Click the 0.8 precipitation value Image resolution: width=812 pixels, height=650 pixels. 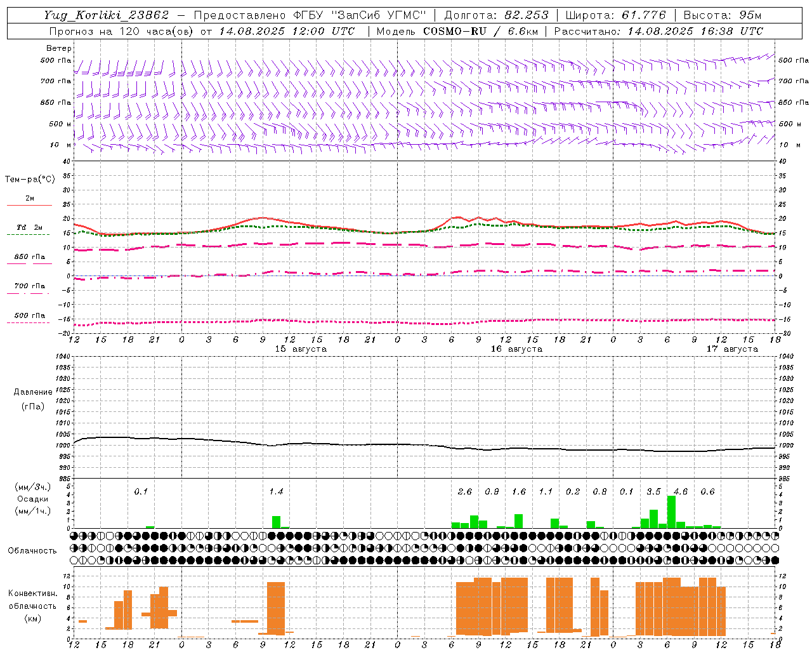(599, 492)
